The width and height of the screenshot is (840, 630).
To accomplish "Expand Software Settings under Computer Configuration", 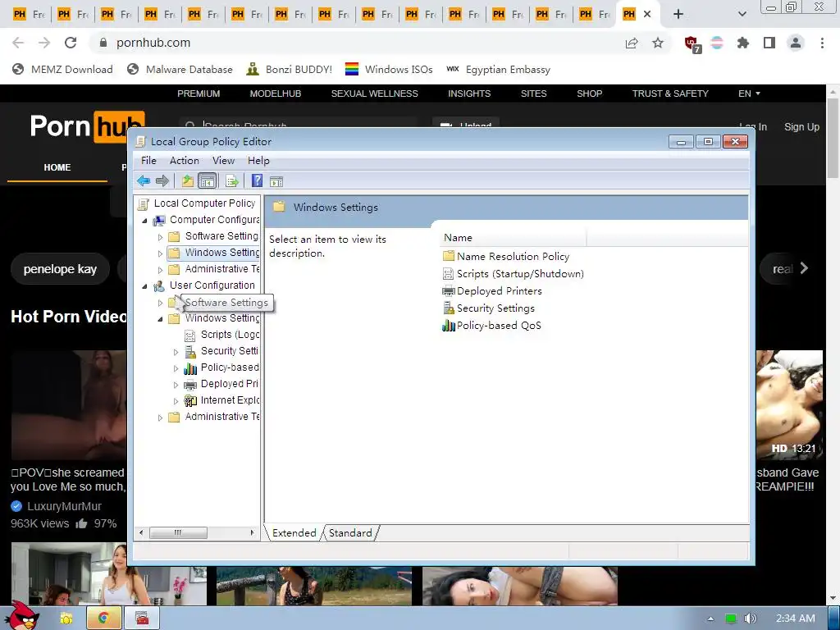I will coord(160,237).
